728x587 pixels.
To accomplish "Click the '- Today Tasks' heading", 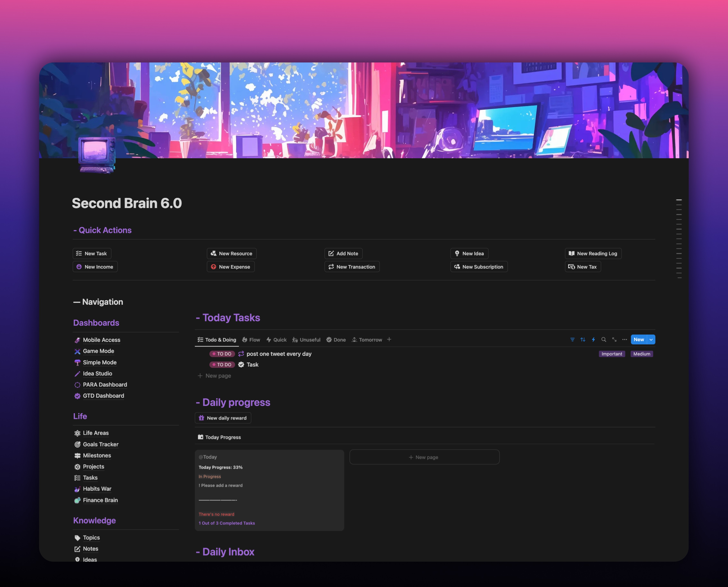I will (x=228, y=318).
